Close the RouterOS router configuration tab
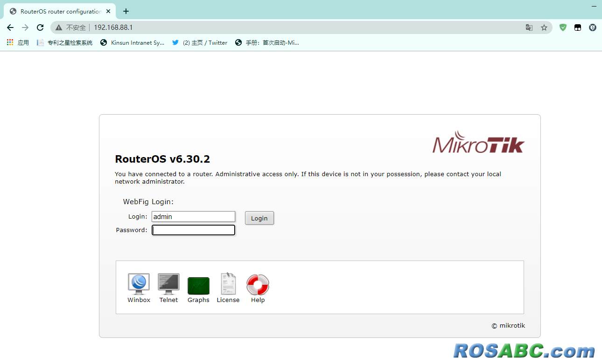 [x=108, y=11]
